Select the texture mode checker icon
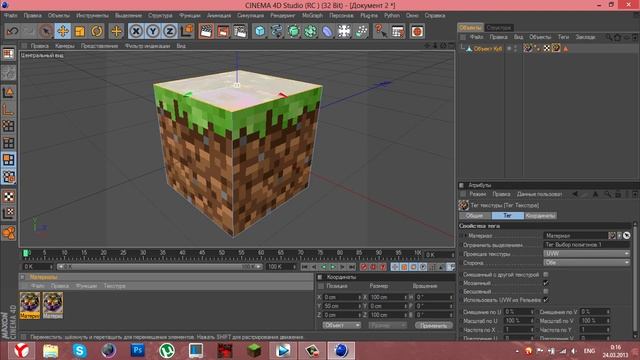The image size is (640, 360). (9, 196)
